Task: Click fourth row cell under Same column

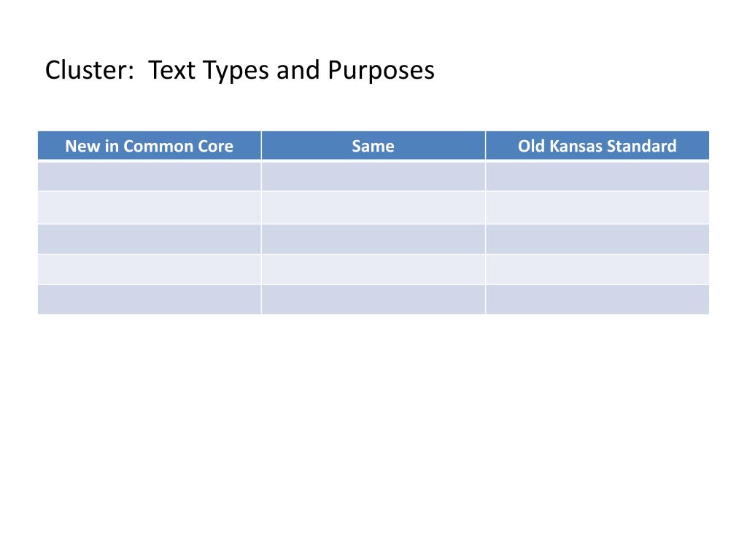Action: coord(373,270)
